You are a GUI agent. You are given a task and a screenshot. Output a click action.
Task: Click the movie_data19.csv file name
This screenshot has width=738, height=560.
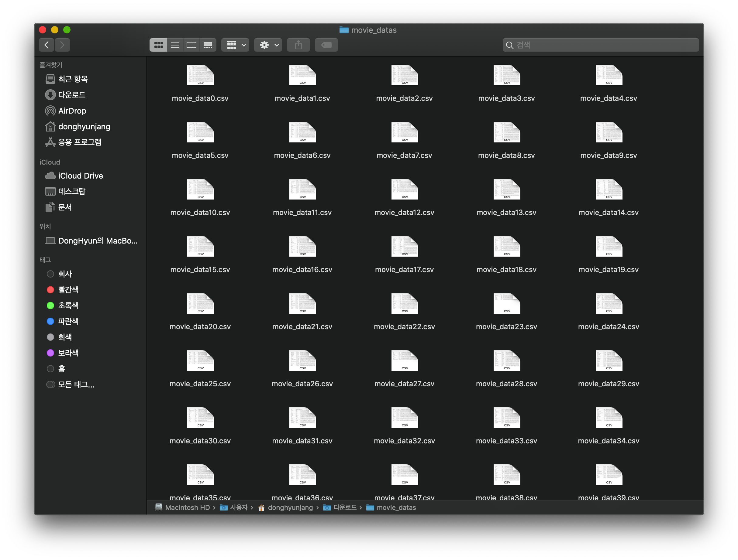click(x=609, y=269)
